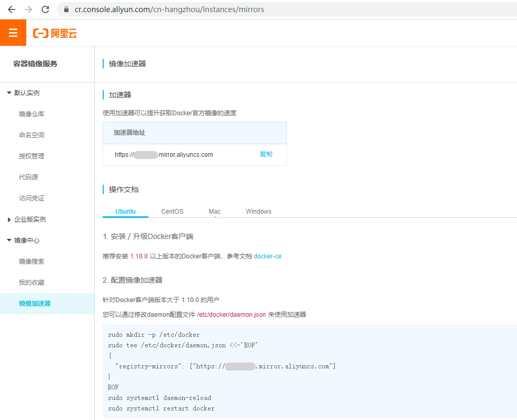517x420 pixels.
Task: Copy accelerator address with 复制 link
Action: tap(266, 154)
